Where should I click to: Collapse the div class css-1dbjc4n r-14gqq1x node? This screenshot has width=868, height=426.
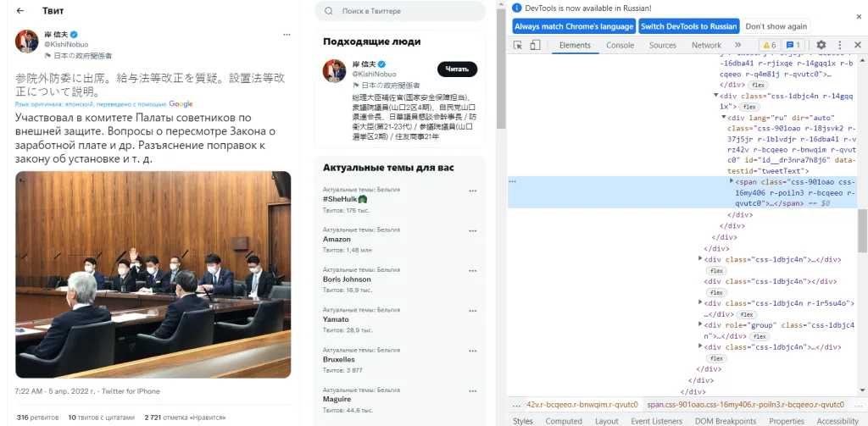click(x=716, y=96)
